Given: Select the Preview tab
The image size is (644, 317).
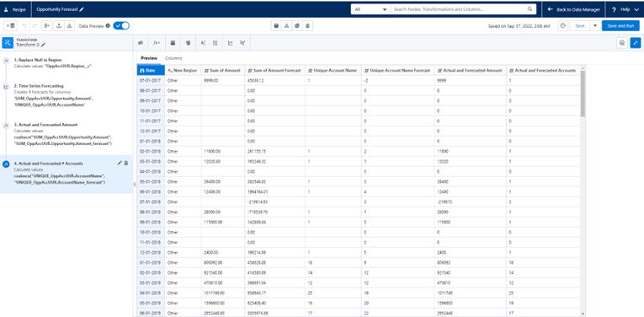Looking at the screenshot, I should (149, 58).
